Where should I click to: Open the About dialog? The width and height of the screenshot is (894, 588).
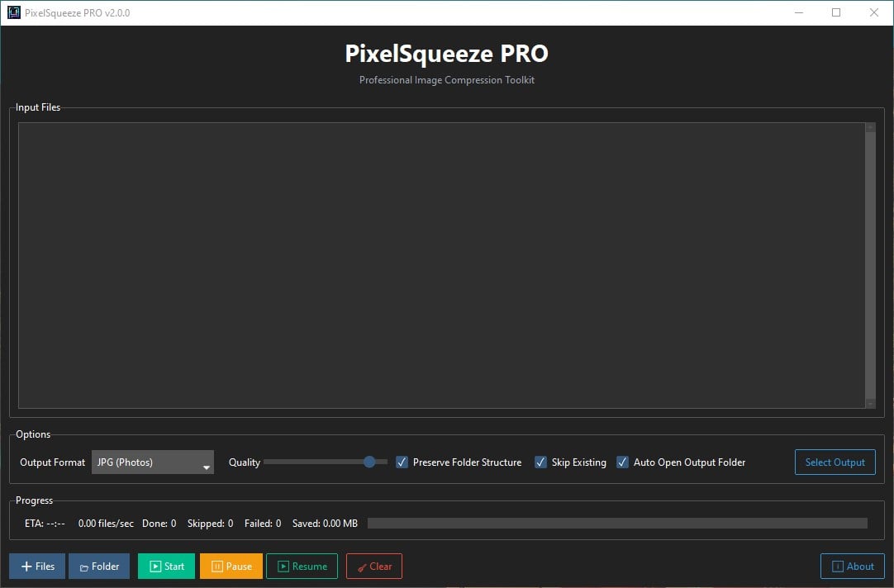[852, 566]
